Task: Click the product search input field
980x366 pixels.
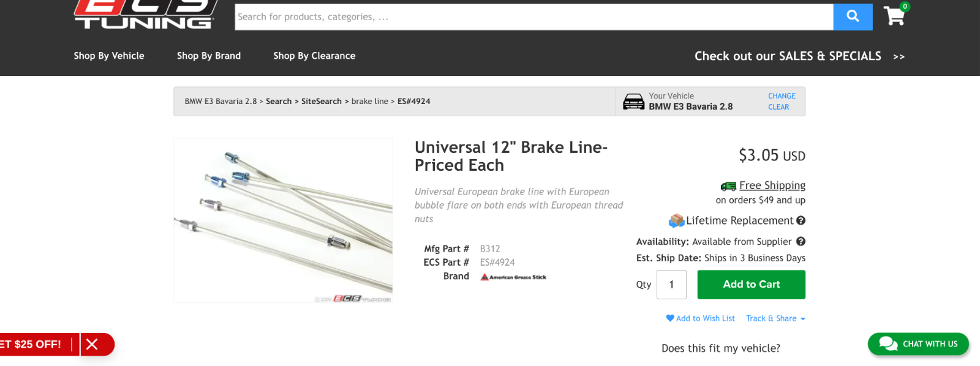Action: pos(533,17)
